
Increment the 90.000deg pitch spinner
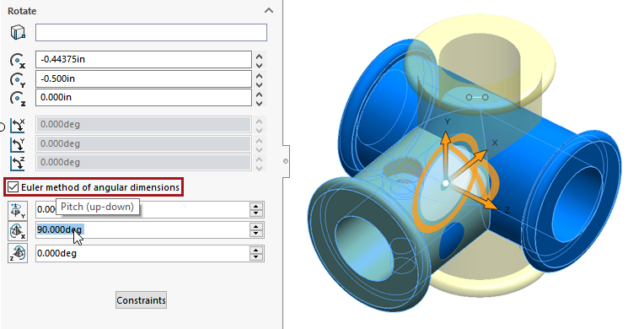[x=256, y=227]
